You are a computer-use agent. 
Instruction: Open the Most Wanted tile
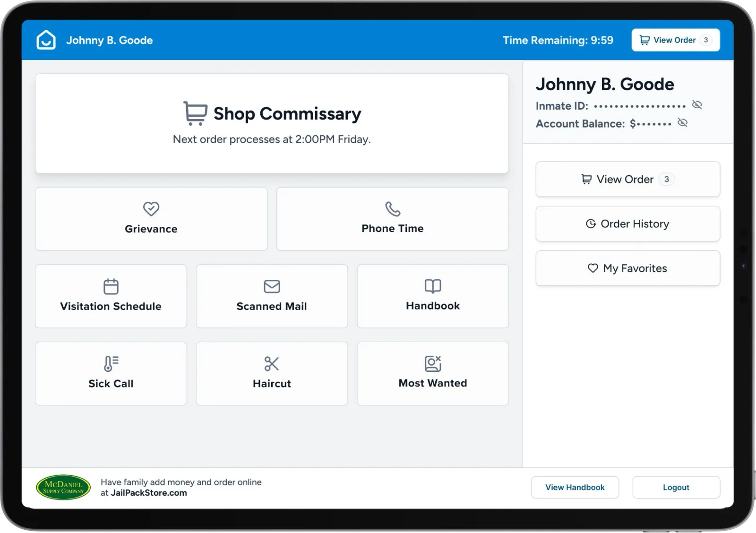click(x=433, y=373)
